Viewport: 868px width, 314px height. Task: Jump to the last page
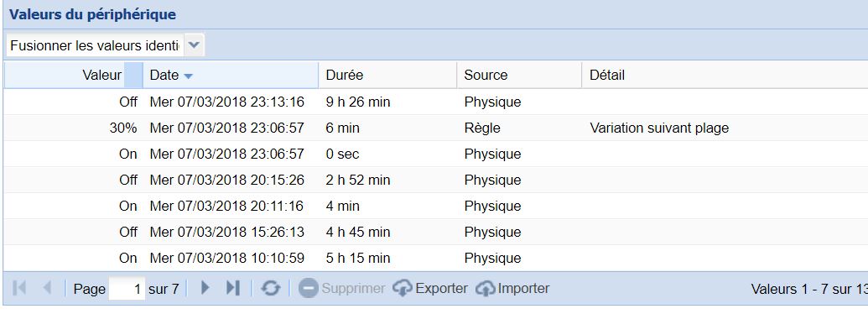233,288
